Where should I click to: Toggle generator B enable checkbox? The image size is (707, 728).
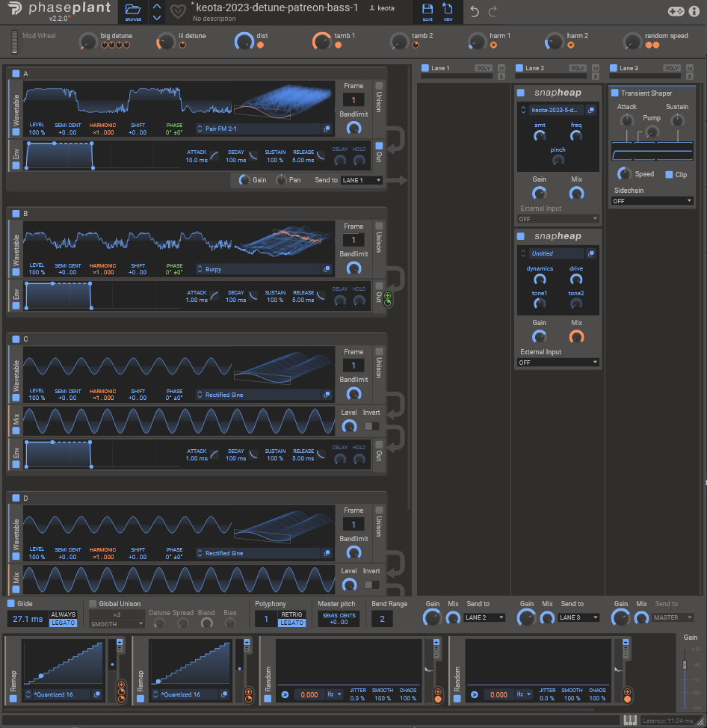pos(16,214)
